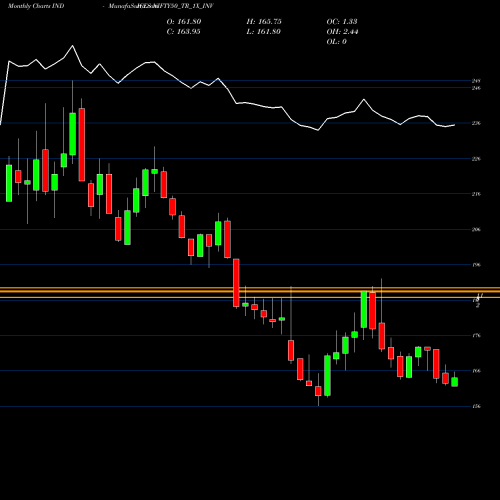Click the 'OC: 1.33' reading
Image resolution: width=500 pixels, height=500 pixels.
[342, 21]
